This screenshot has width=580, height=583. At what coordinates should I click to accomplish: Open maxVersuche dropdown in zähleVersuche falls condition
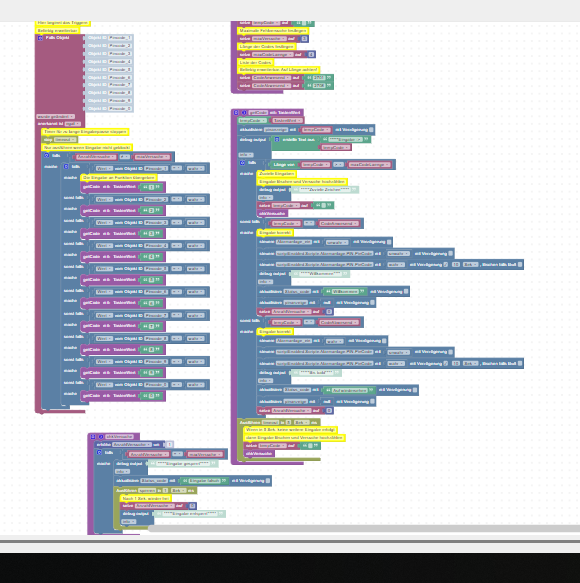(x=205, y=455)
